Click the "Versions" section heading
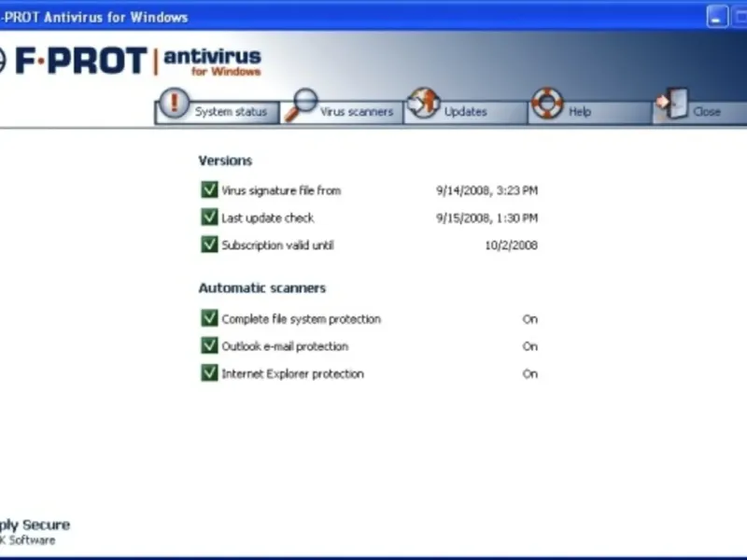This screenshot has height=560, width=747. pyautogui.click(x=225, y=161)
